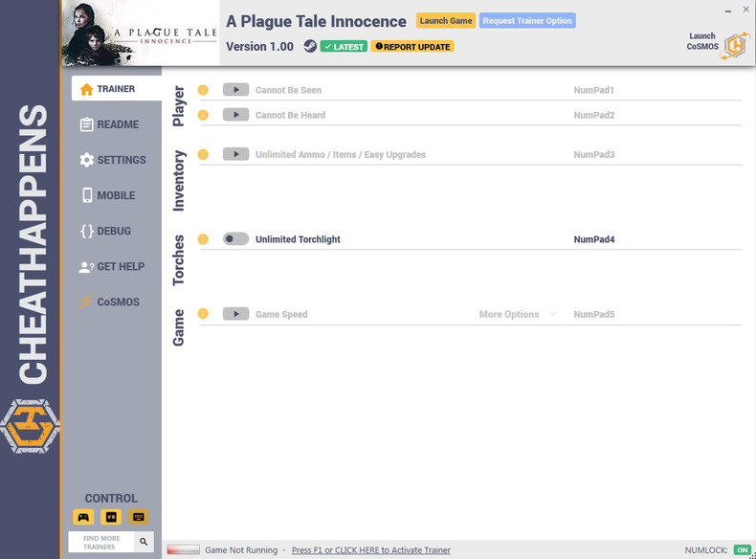The image size is (756, 559).
Task: Launch CoSMOS via the hexagon logo icon
Action: pyautogui.click(x=735, y=46)
